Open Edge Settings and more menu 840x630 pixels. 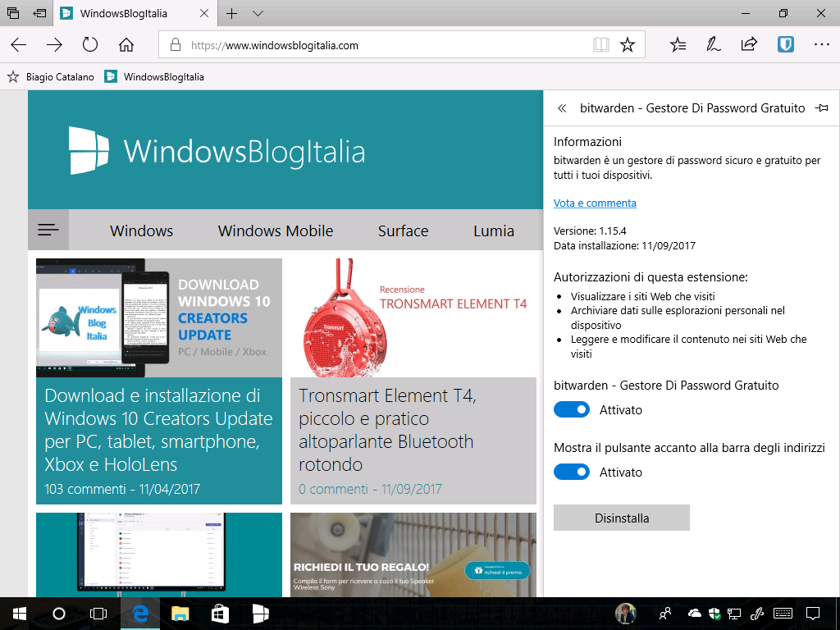tap(821, 44)
